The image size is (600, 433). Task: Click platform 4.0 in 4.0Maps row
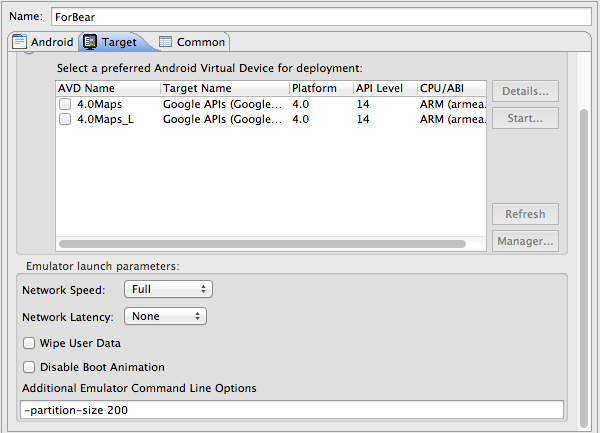click(x=300, y=104)
